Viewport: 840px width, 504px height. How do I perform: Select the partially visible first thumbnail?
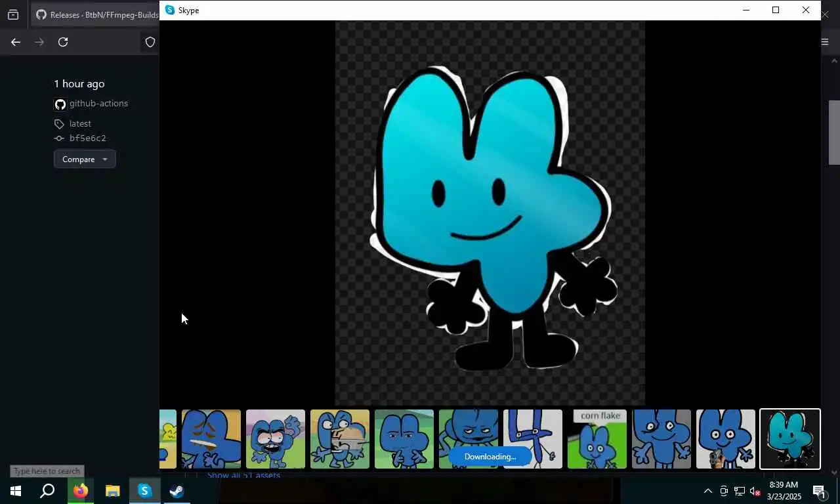pyautogui.click(x=168, y=439)
